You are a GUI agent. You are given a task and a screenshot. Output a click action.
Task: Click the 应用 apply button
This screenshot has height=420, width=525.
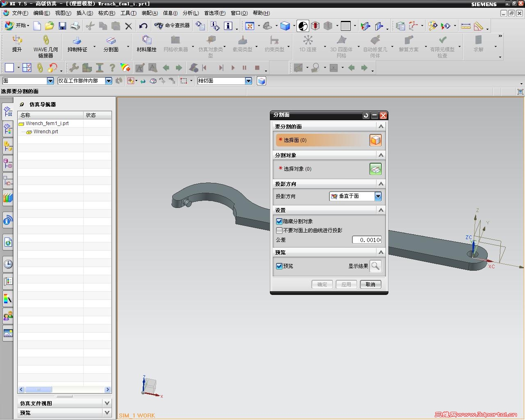click(346, 285)
